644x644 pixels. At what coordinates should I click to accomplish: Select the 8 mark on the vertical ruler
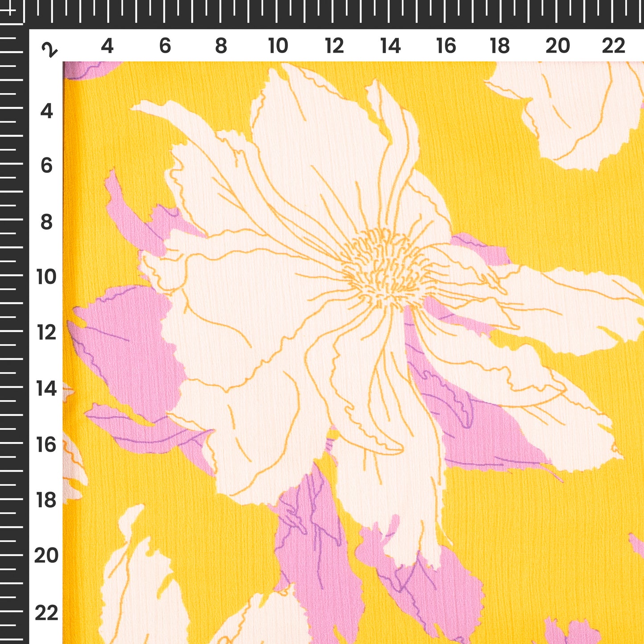point(46,222)
